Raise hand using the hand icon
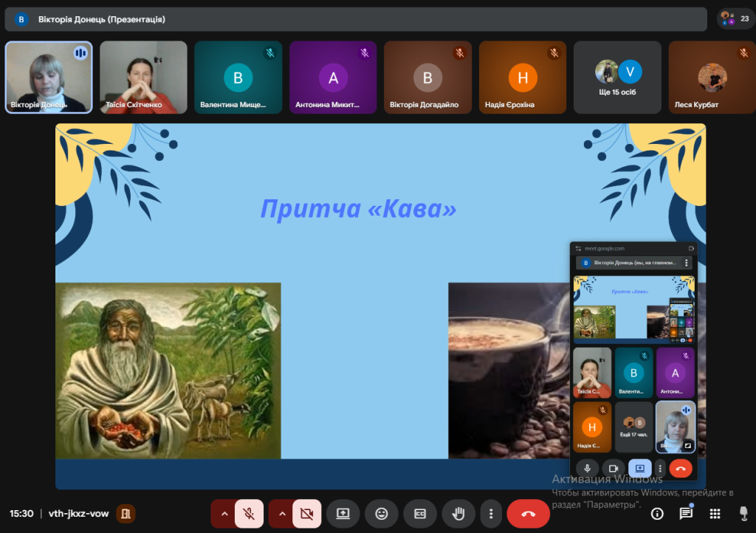The width and height of the screenshot is (756, 533). coord(458,514)
